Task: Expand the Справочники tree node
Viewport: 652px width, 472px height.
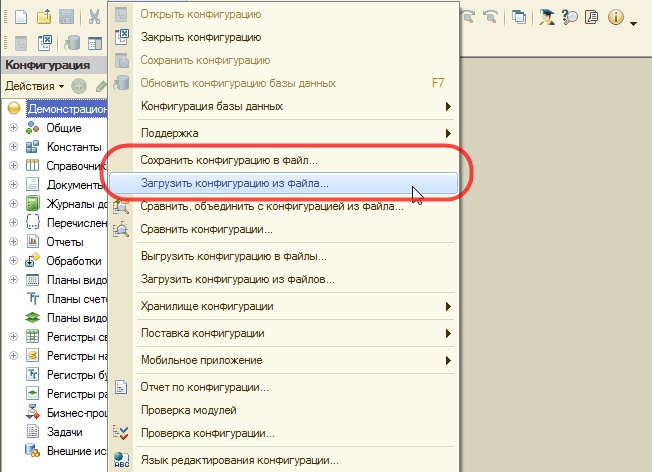Action: 13,165
